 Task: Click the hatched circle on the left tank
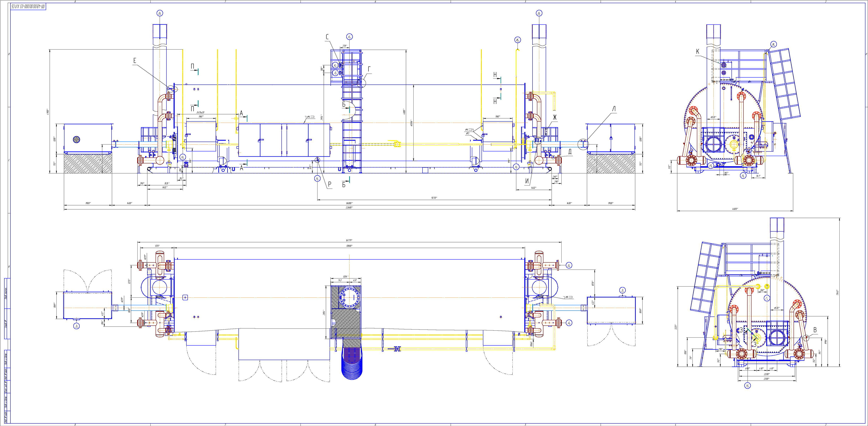click(77, 139)
